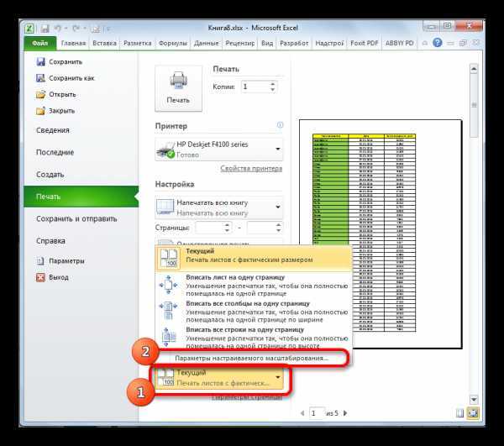
Task: Open the Foxit PDF ribbon tab
Action: coord(365,43)
